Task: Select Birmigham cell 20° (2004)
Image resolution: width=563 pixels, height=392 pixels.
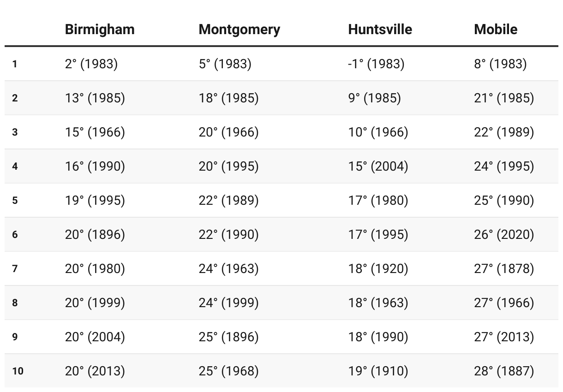Action: click(x=95, y=337)
